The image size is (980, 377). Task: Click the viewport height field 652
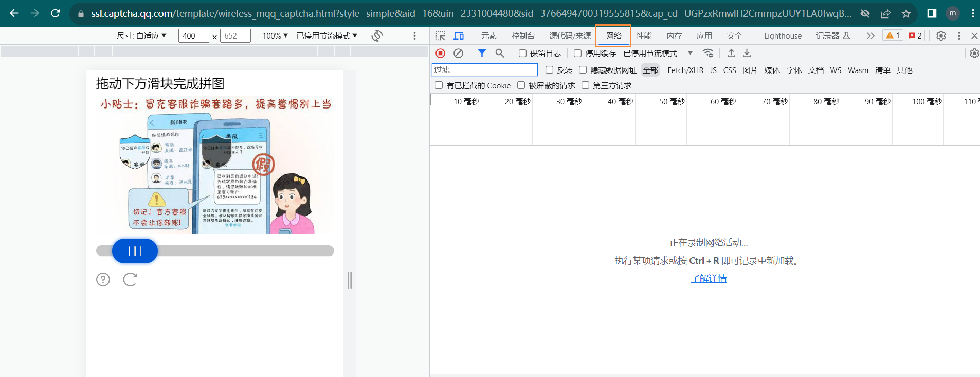[x=235, y=35]
